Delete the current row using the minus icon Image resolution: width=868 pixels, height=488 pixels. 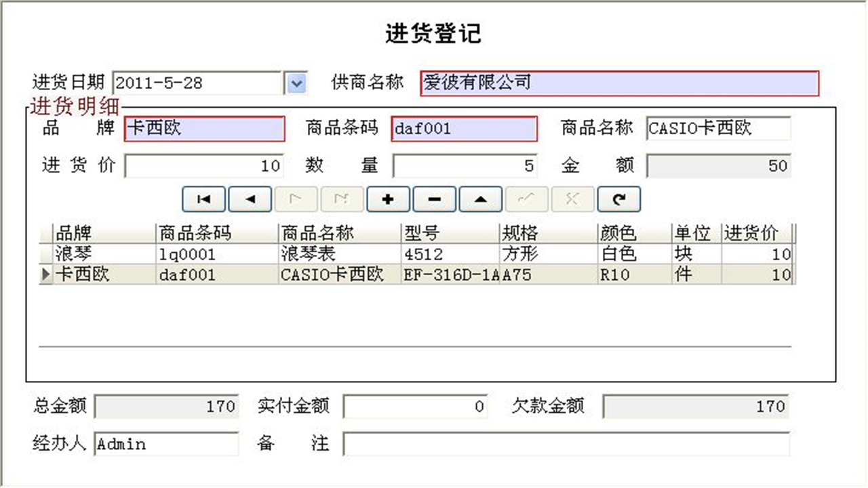(434, 199)
